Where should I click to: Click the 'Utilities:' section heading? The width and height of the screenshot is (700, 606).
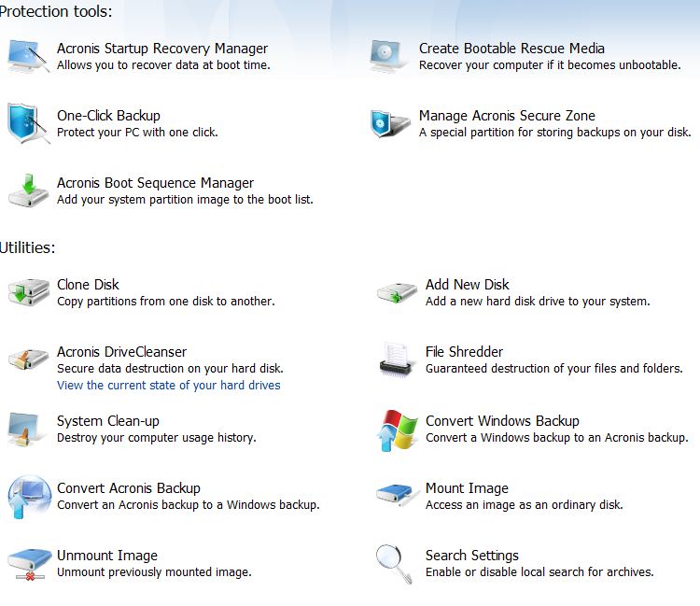pyautogui.click(x=27, y=247)
